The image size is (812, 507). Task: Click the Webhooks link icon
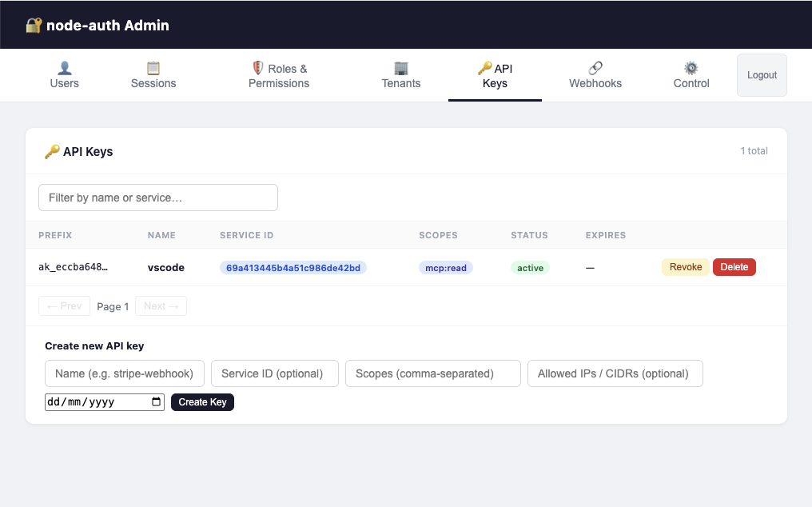[x=595, y=66]
